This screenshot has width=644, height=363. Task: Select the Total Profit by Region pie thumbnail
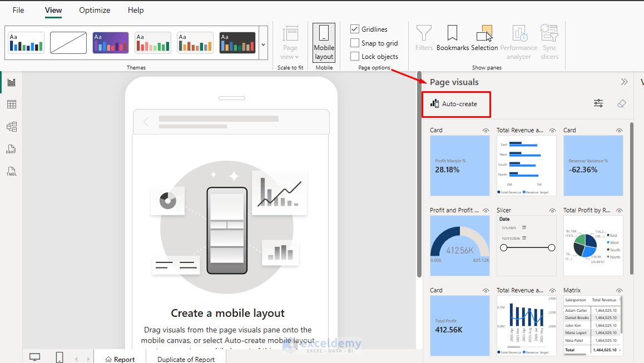tap(593, 246)
